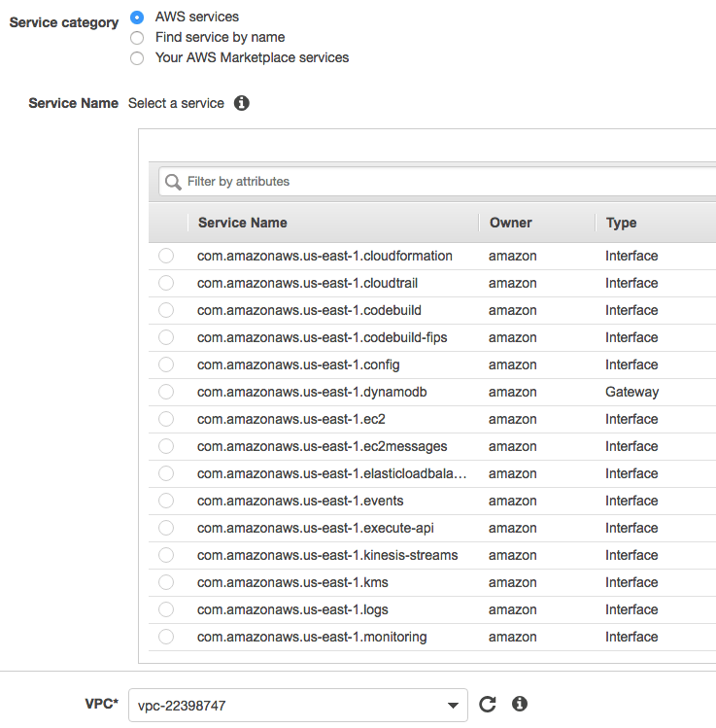Select the dynamodb Gateway service radio
Image resolution: width=716 pixels, height=728 pixels.
pos(166,392)
